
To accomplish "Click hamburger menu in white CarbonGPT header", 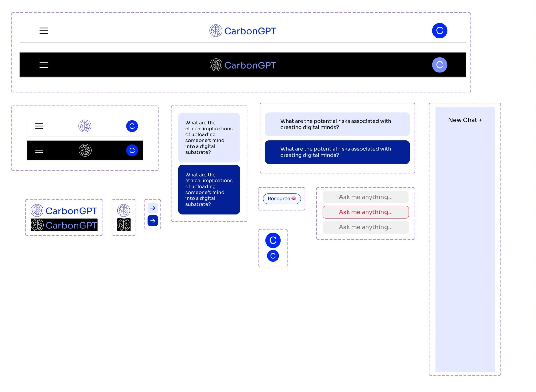I will [x=44, y=31].
